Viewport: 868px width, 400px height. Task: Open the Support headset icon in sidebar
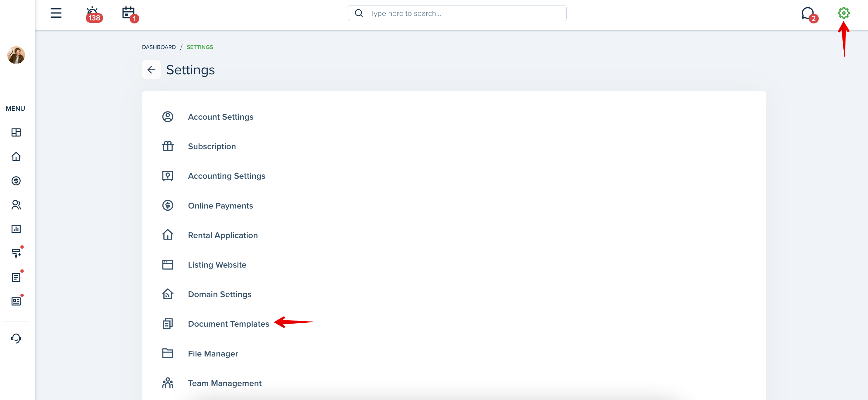16,338
